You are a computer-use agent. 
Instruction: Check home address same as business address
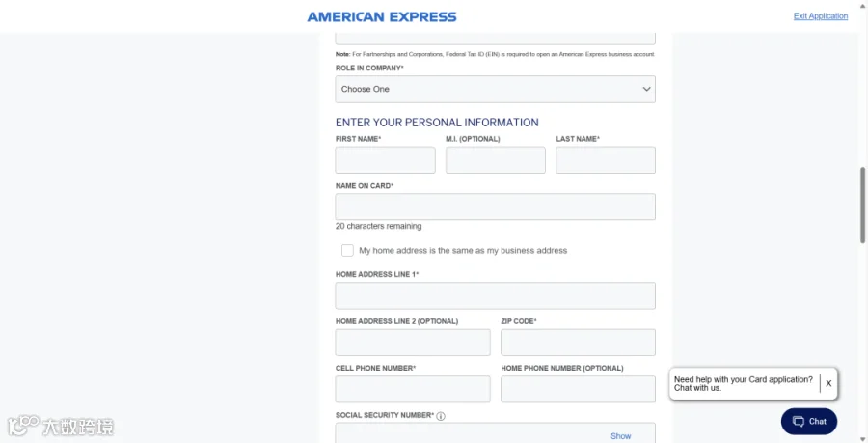click(347, 250)
